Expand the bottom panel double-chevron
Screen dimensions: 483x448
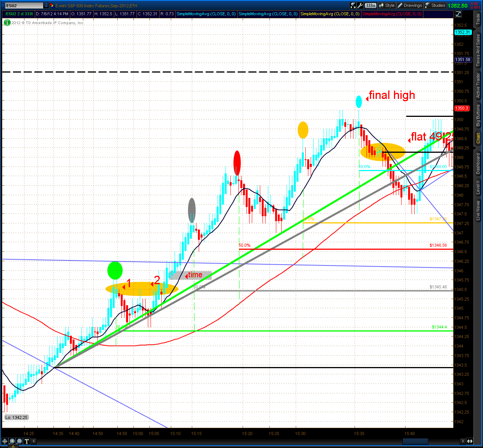click(12, 446)
